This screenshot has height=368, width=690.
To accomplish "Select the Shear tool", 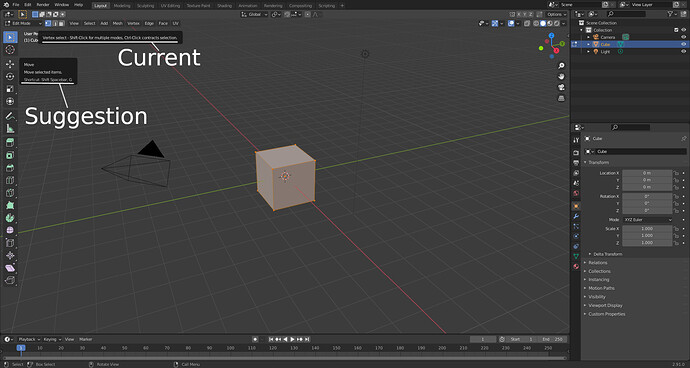I will [x=10, y=268].
